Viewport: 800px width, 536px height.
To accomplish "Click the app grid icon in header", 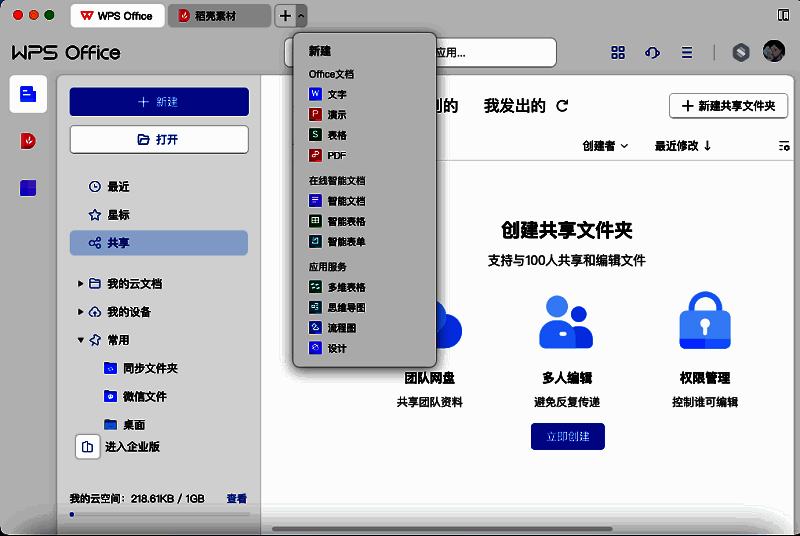I will tap(618, 53).
